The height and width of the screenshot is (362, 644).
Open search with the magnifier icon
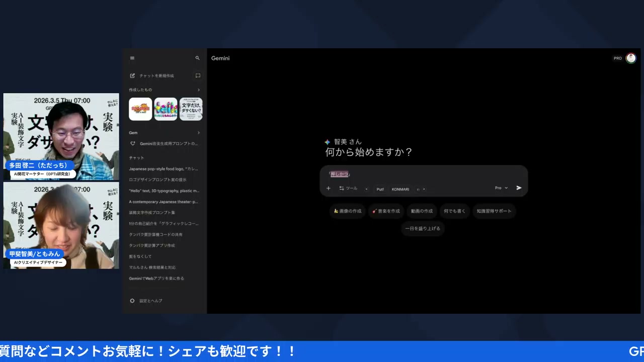tap(197, 58)
